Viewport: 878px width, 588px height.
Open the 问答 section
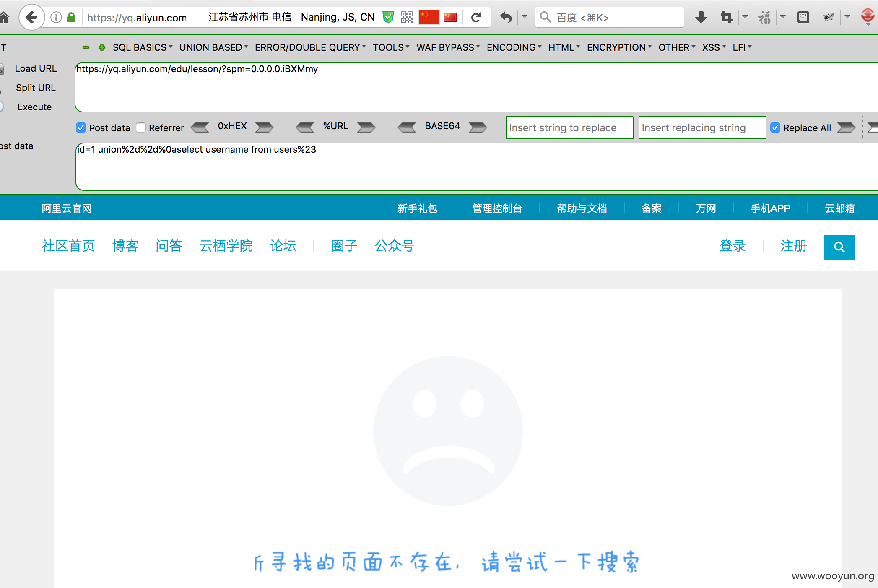click(169, 246)
